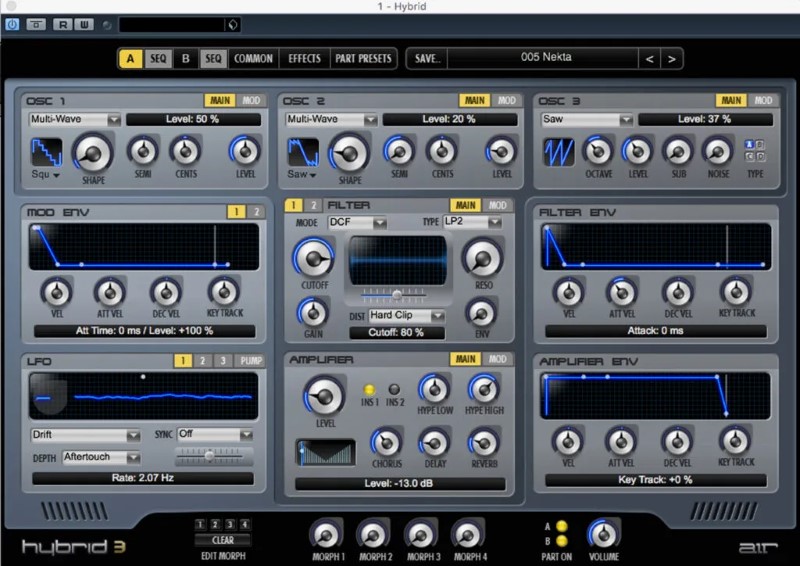Click the HYPE HIGH knob
Viewport: 800px width, 566px height.
483,389
